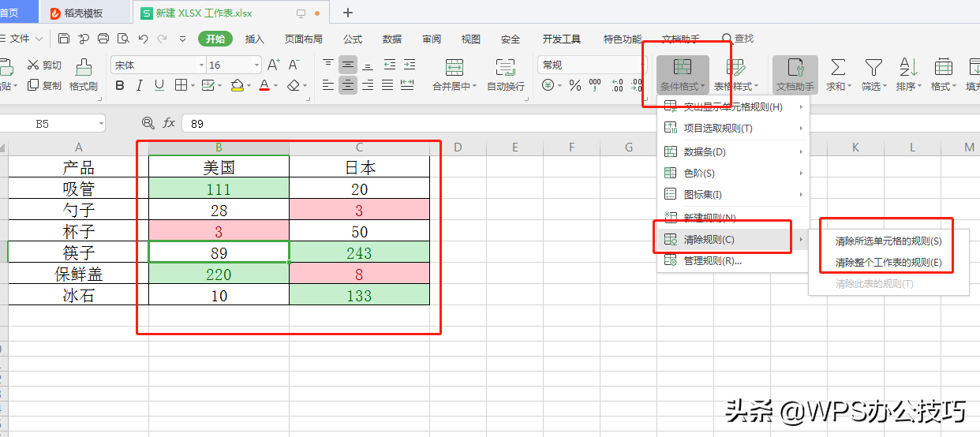Choose 色阶(S) menu entry

(733, 173)
